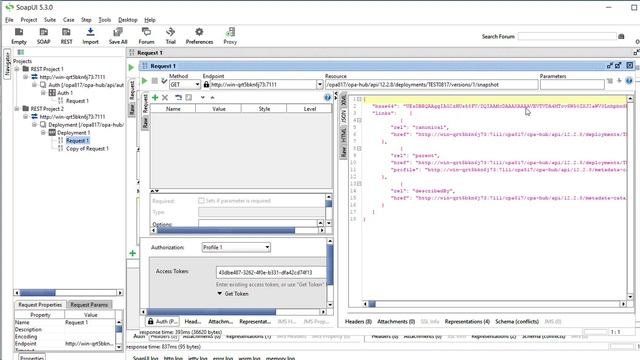Click the gray stop request button
This screenshot has width=640, height=360.
(x=154, y=81)
